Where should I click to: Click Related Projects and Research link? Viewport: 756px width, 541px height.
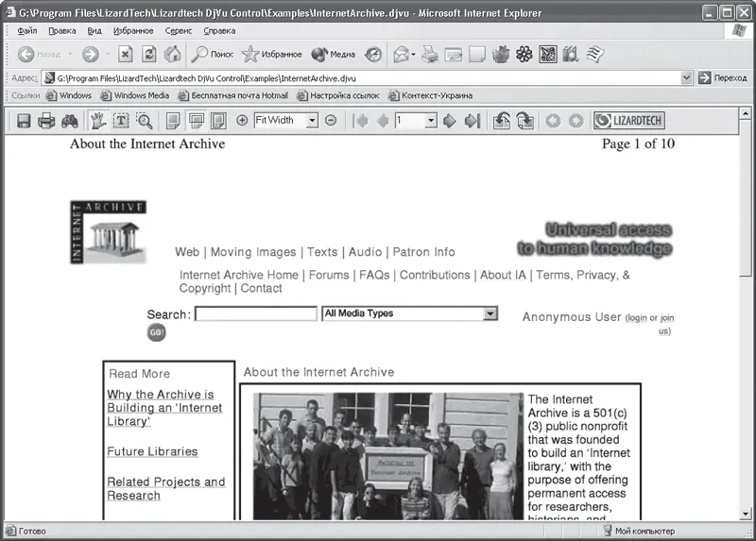(x=166, y=488)
